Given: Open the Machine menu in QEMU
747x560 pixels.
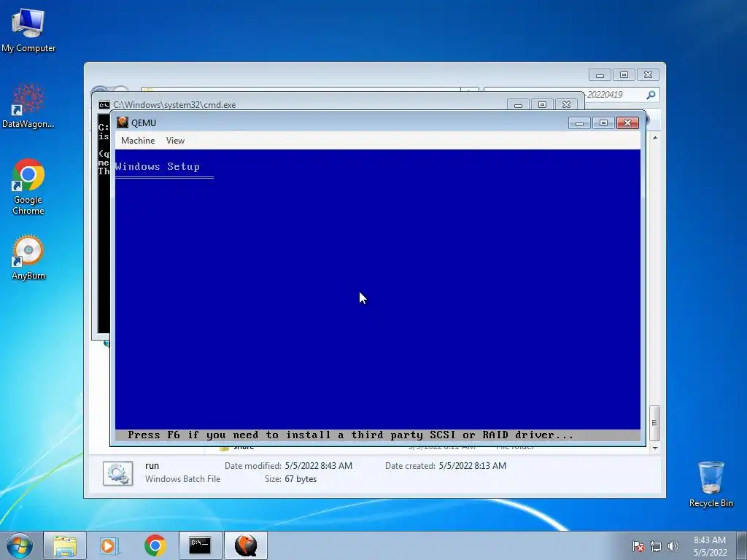Looking at the screenshot, I should point(138,141).
